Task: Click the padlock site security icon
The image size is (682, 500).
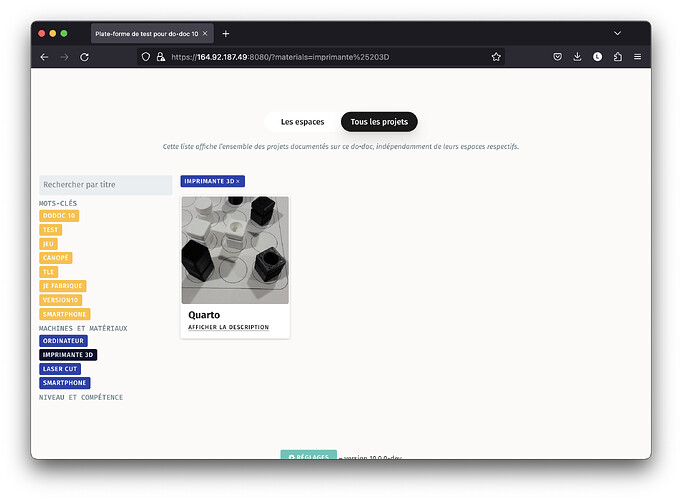Action: [x=160, y=57]
